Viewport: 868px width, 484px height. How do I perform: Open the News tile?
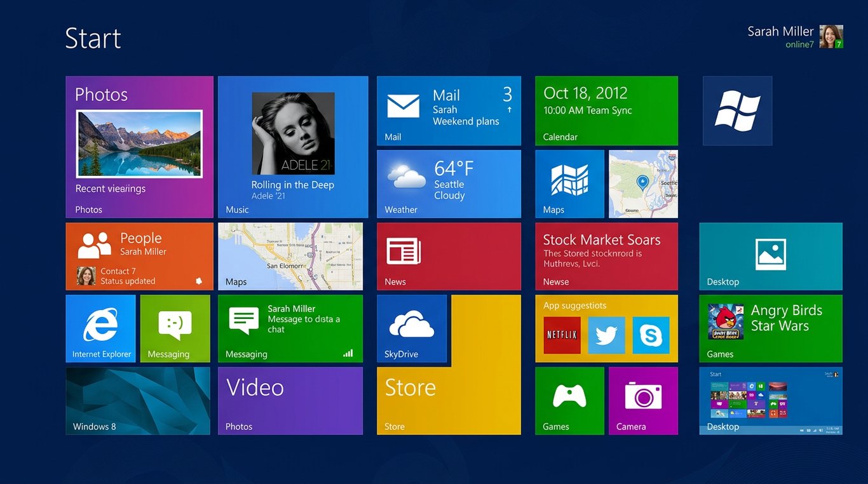point(449,256)
